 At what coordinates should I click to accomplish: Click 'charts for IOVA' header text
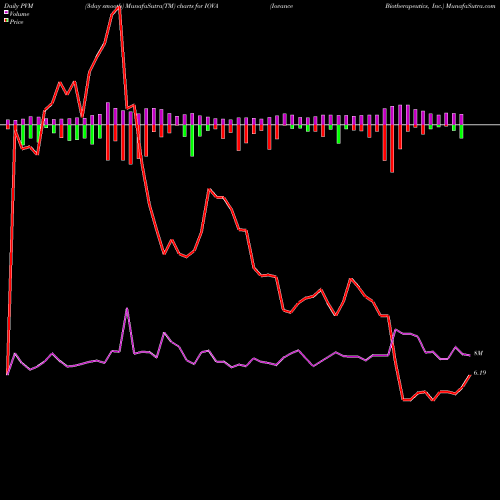click(x=197, y=6)
